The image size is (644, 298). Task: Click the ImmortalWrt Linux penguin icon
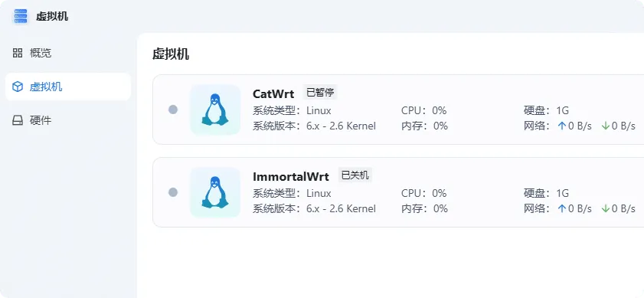(x=215, y=192)
